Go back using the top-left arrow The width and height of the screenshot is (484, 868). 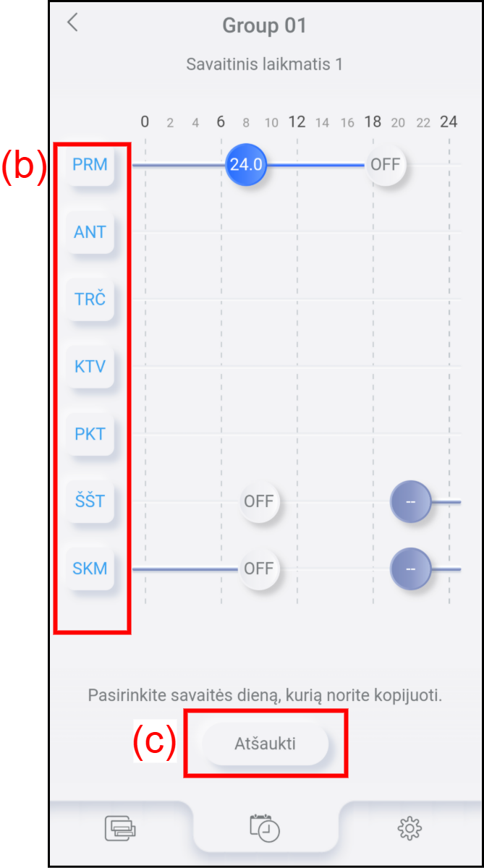coord(72,23)
